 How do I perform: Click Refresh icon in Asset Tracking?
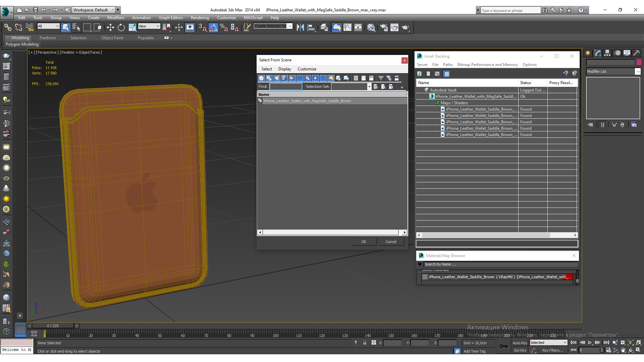(x=419, y=74)
